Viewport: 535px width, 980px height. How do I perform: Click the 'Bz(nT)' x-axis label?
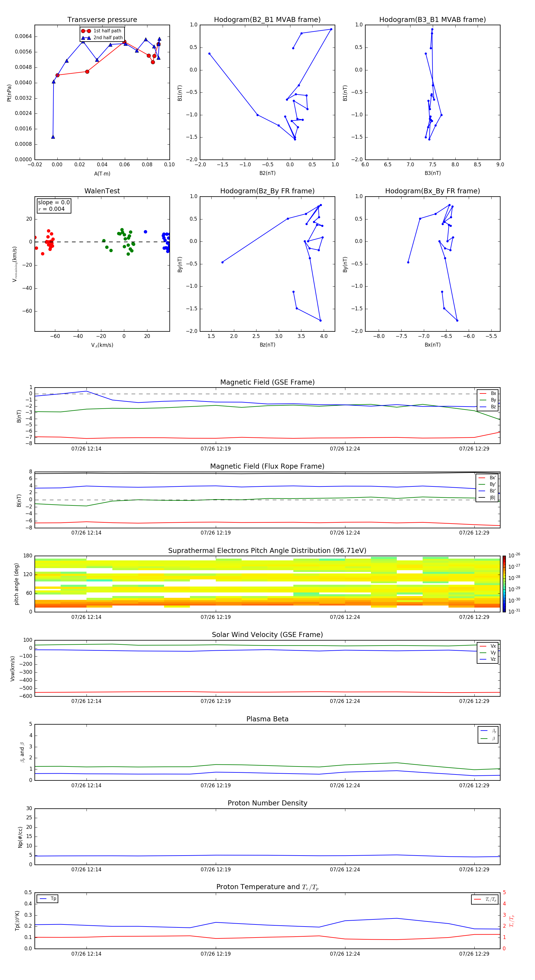267,345
